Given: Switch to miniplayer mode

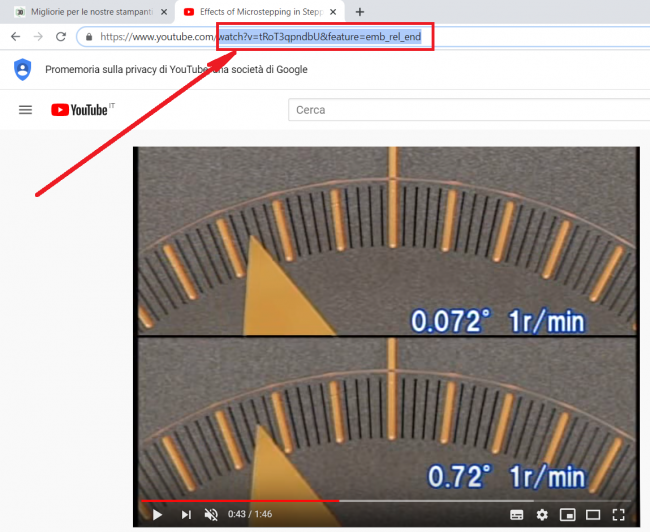Looking at the screenshot, I should (x=568, y=514).
